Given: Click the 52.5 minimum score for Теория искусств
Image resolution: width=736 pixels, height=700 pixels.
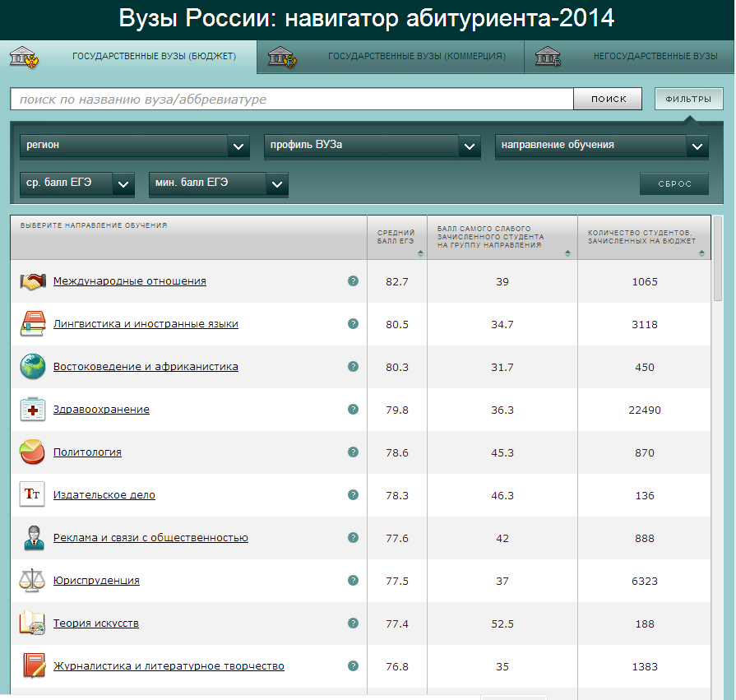Looking at the screenshot, I should pos(502,624).
